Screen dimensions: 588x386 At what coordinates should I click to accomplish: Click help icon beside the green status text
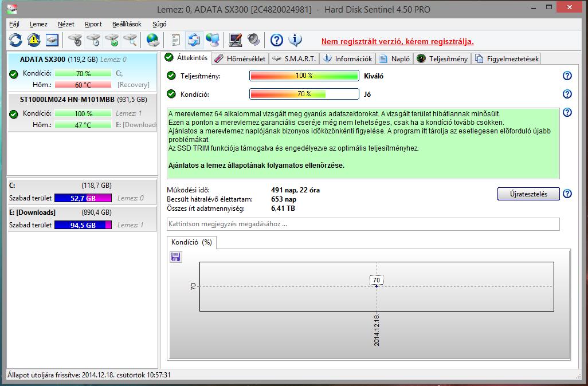click(x=567, y=112)
